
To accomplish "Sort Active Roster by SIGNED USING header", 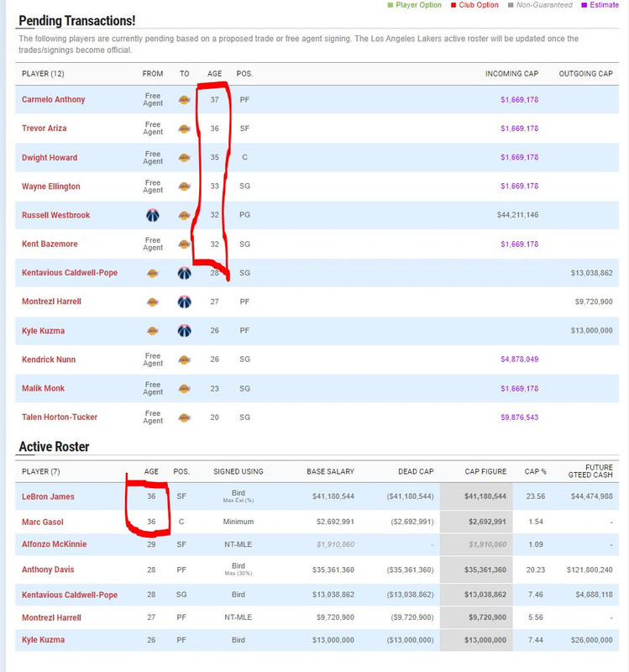I will (x=238, y=471).
